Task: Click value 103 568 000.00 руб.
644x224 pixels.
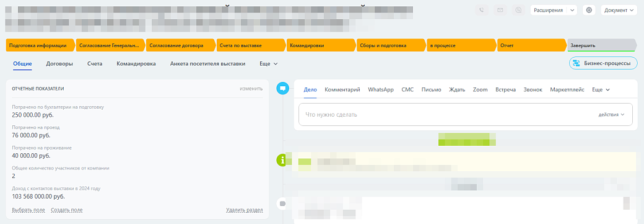Action: tap(38, 197)
